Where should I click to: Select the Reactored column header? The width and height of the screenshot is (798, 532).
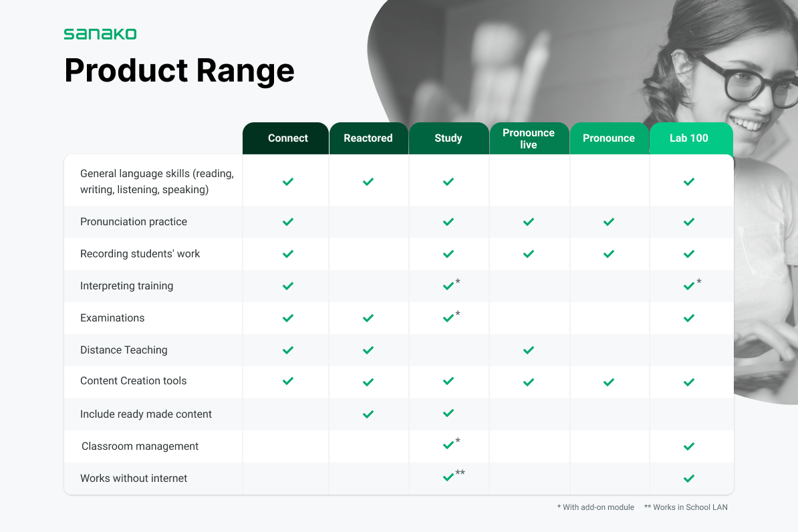point(368,138)
